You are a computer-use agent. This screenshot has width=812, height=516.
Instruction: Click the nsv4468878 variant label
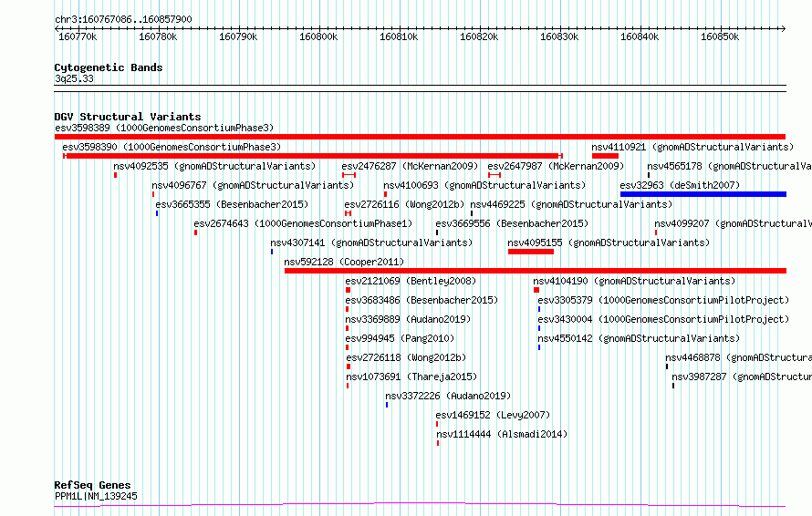tap(738, 357)
